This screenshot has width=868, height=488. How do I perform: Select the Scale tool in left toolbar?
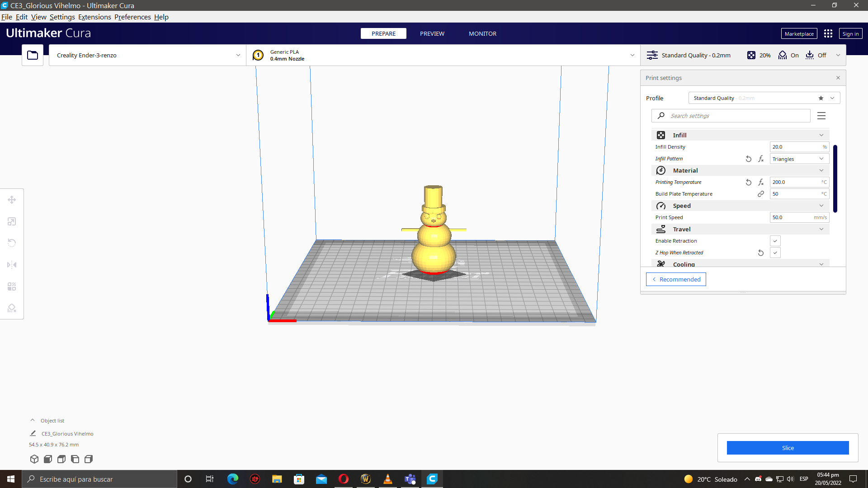click(x=12, y=221)
